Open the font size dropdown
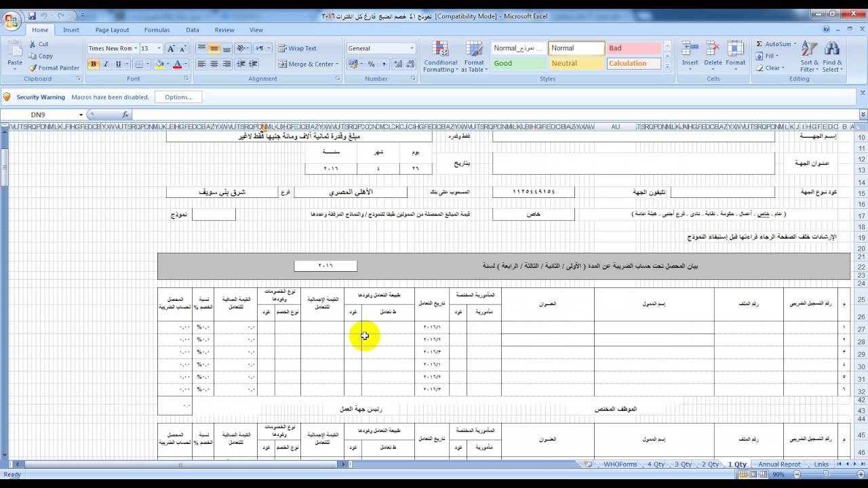 coord(159,48)
